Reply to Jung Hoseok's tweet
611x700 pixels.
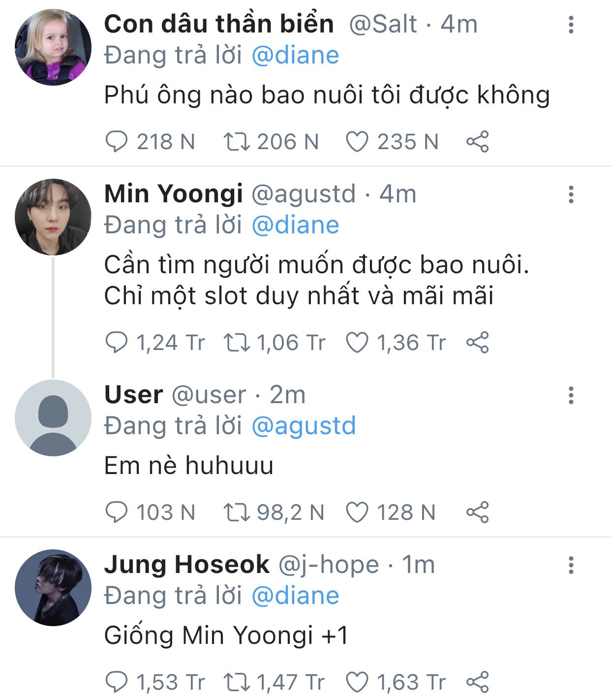click(117, 682)
